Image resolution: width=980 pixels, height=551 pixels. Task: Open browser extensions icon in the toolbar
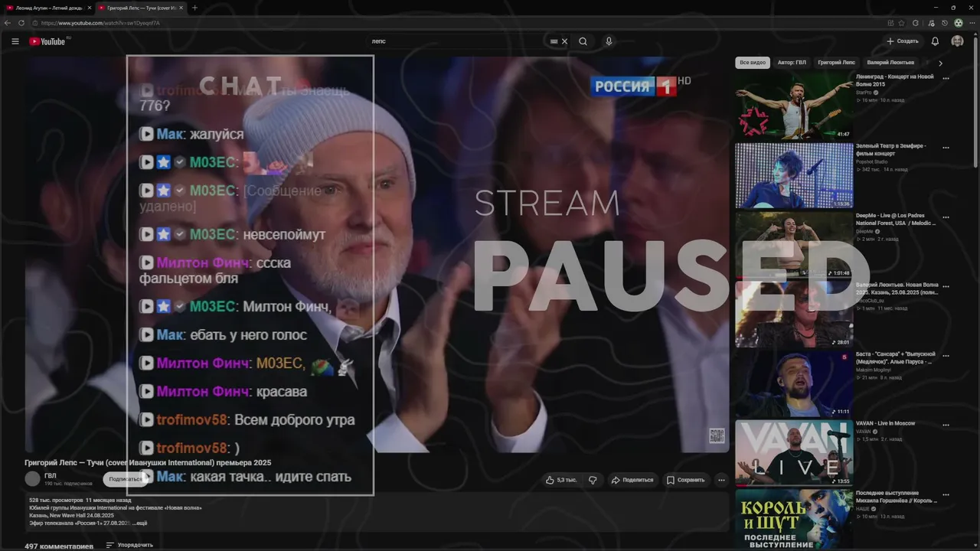916,23
